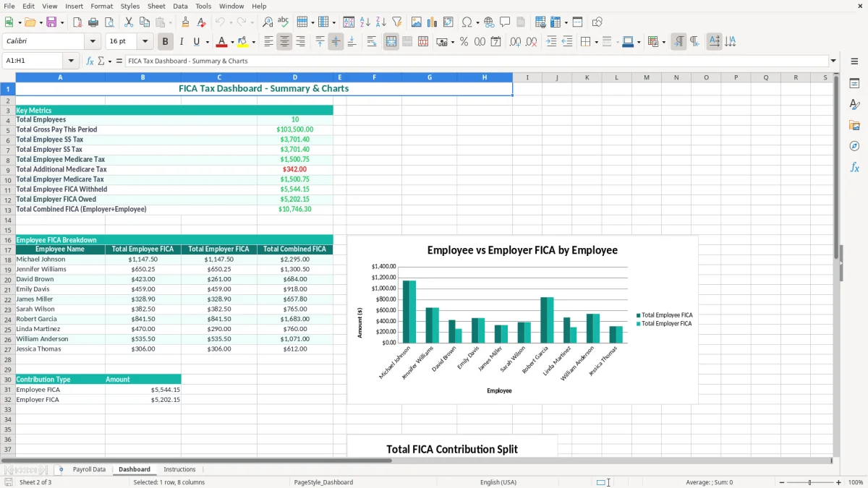
Task: Open Background Color dropdown arrow
Action: pyautogui.click(x=253, y=42)
